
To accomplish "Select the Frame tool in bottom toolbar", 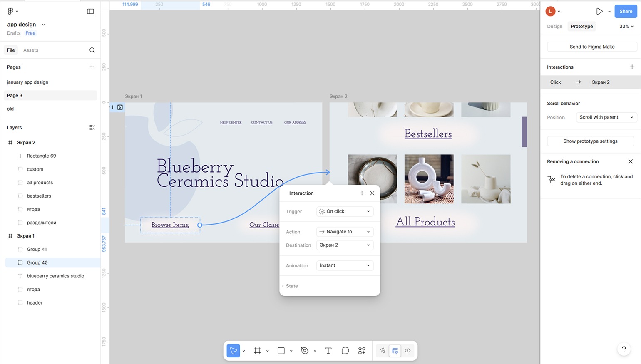I will point(257,351).
